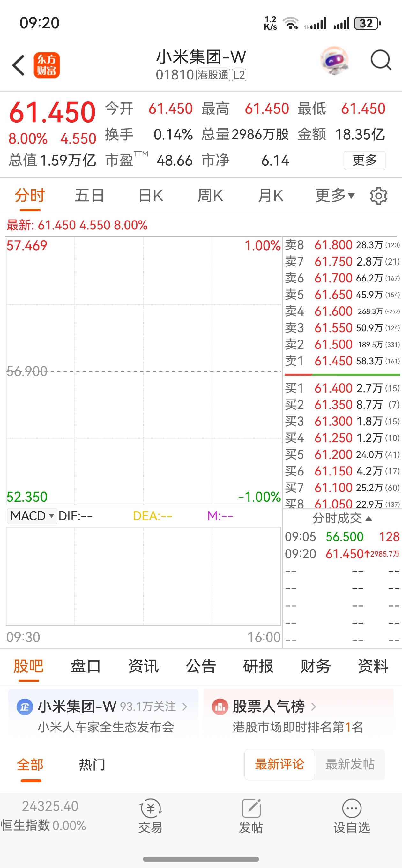This screenshot has height=868, width=402.
Task: Tap the 卖6 61.700 order row
Action: pos(342,278)
